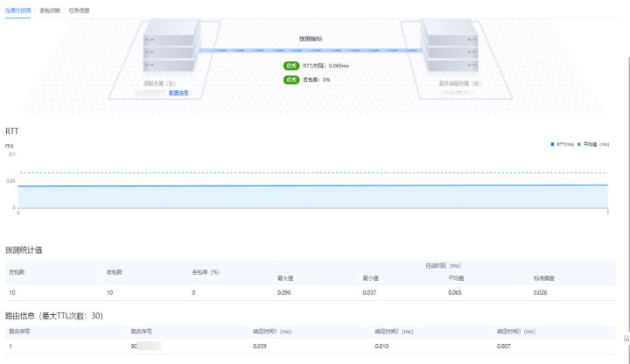Click the min value cell 0.037

[x=369, y=292]
